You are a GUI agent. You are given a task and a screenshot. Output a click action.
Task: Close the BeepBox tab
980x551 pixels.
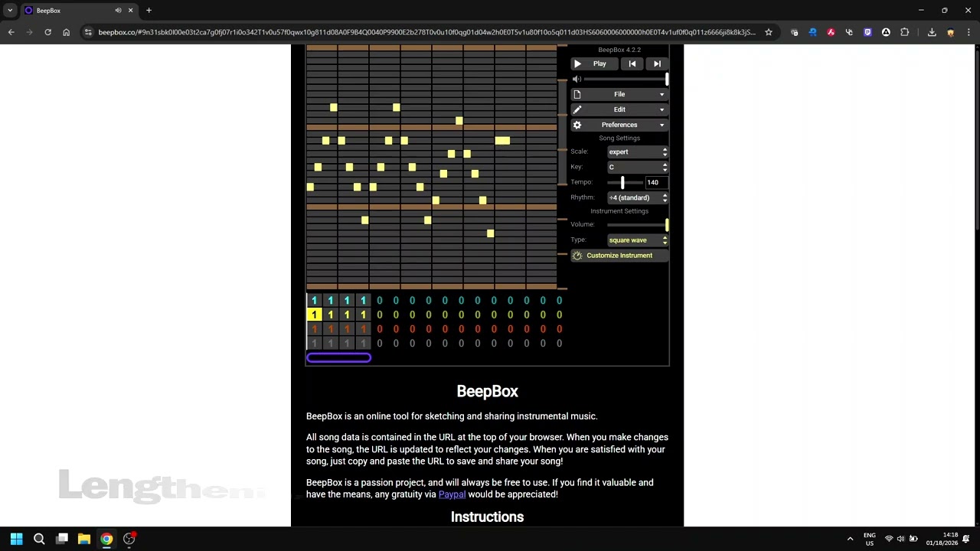point(130,11)
